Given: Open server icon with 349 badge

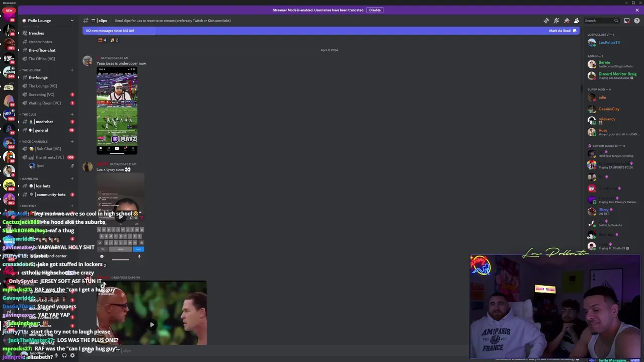Looking at the screenshot, I should (x=9, y=72).
